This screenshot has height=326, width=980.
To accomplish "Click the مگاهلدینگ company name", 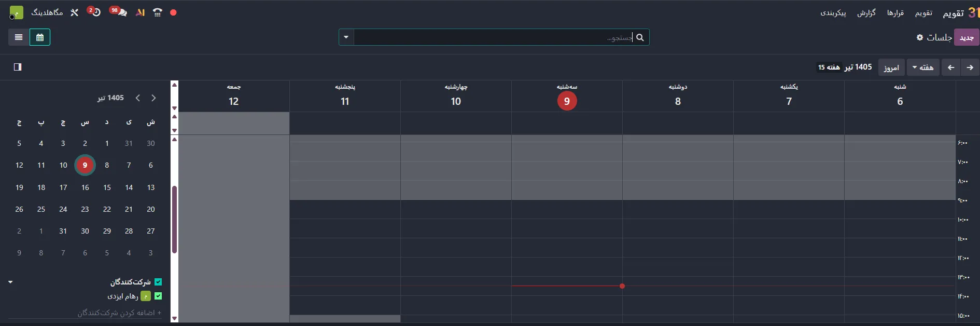I will pyautogui.click(x=47, y=12).
